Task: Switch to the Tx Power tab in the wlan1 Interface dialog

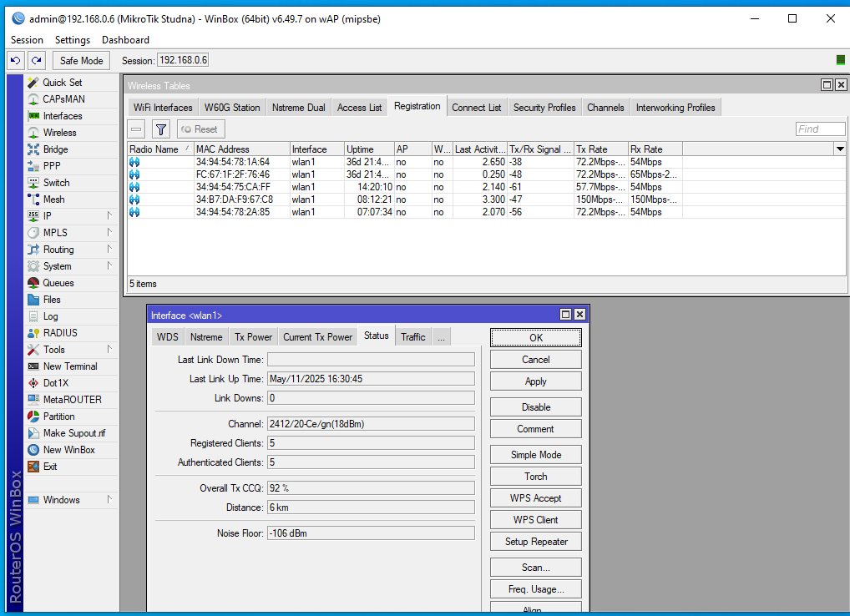Action: coord(253,337)
